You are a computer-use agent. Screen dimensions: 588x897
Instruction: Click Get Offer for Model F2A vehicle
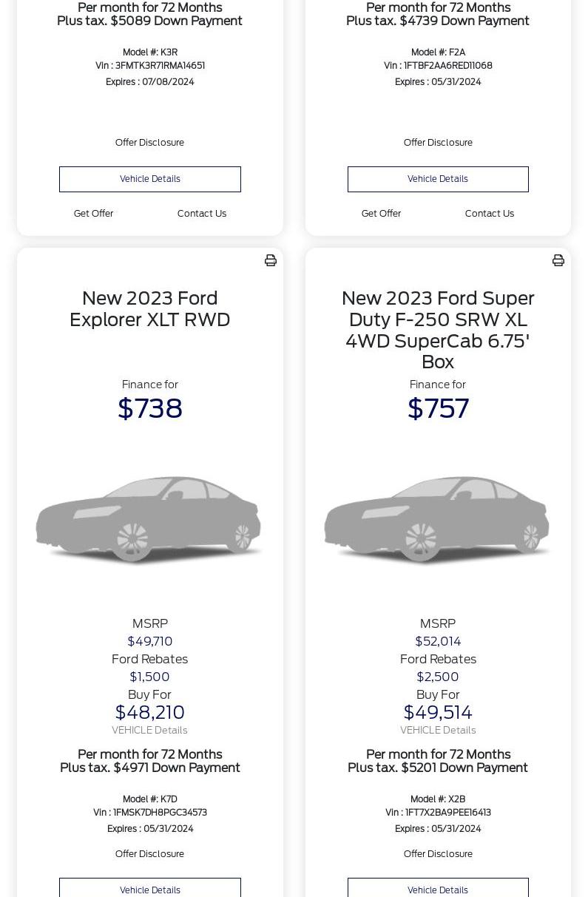point(381,214)
